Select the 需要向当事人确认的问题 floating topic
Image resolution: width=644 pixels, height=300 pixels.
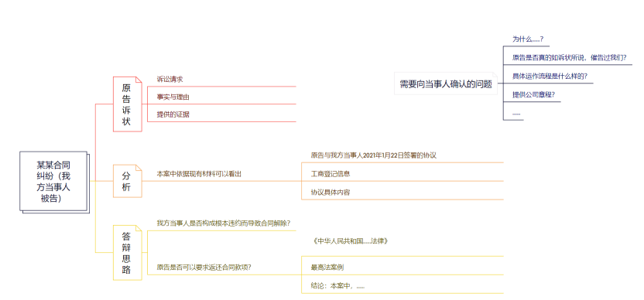point(446,84)
